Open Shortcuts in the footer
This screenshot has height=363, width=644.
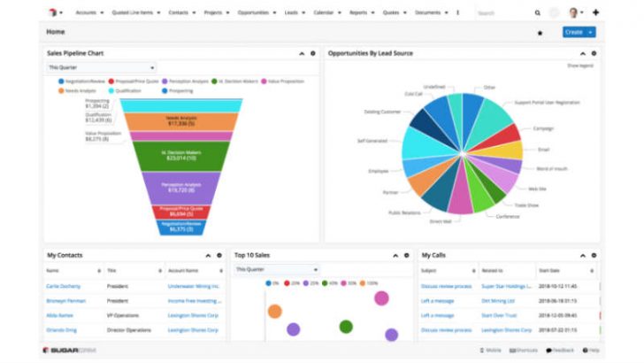pyautogui.click(x=524, y=351)
